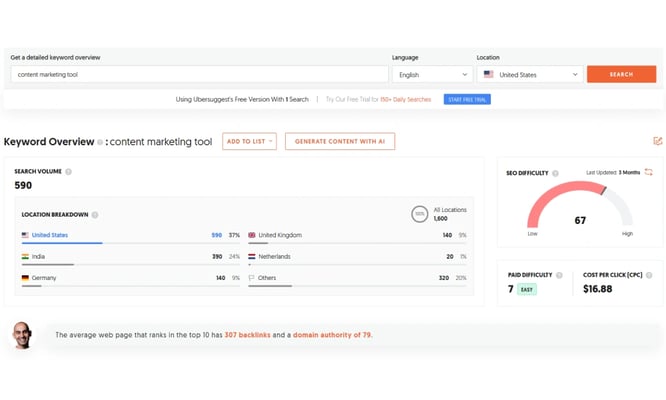Click the SEO Difficulty help icon
Viewport: 666px width, 400px height.
point(556,173)
